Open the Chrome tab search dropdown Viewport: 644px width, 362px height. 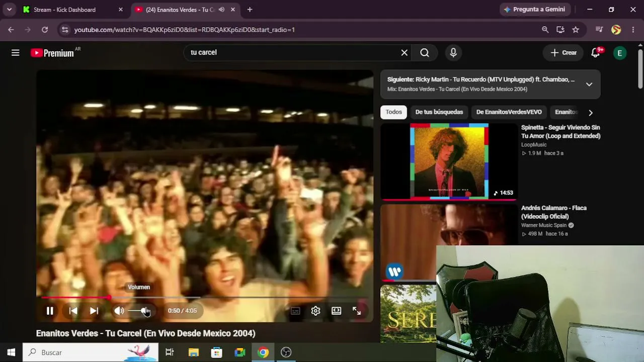pyautogui.click(x=9, y=10)
